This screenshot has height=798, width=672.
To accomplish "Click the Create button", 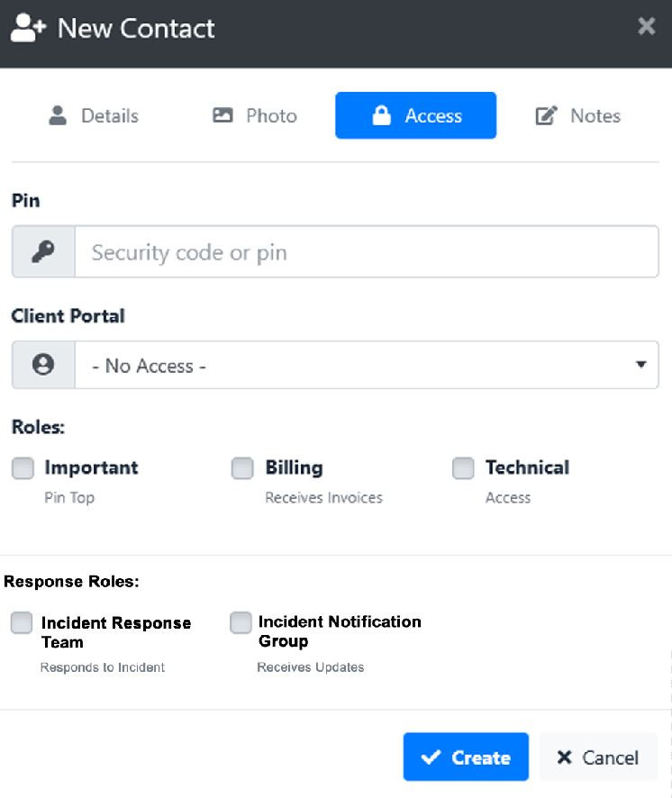I will point(466,757).
